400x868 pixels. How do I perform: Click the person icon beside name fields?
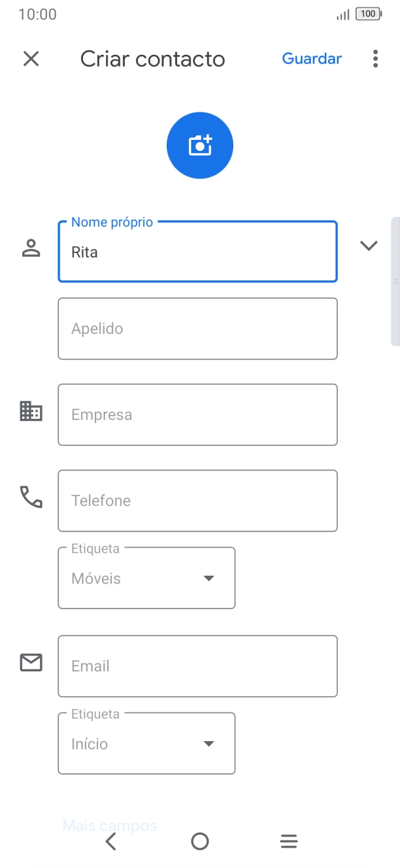(31, 246)
